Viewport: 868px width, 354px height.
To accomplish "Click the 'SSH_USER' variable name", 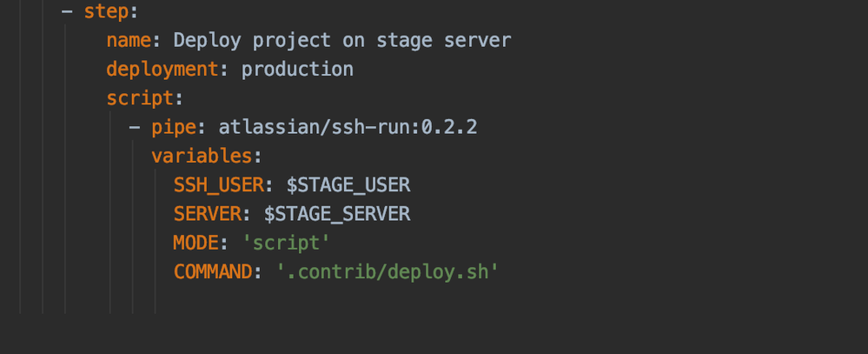I will click(x=219, y=185).
